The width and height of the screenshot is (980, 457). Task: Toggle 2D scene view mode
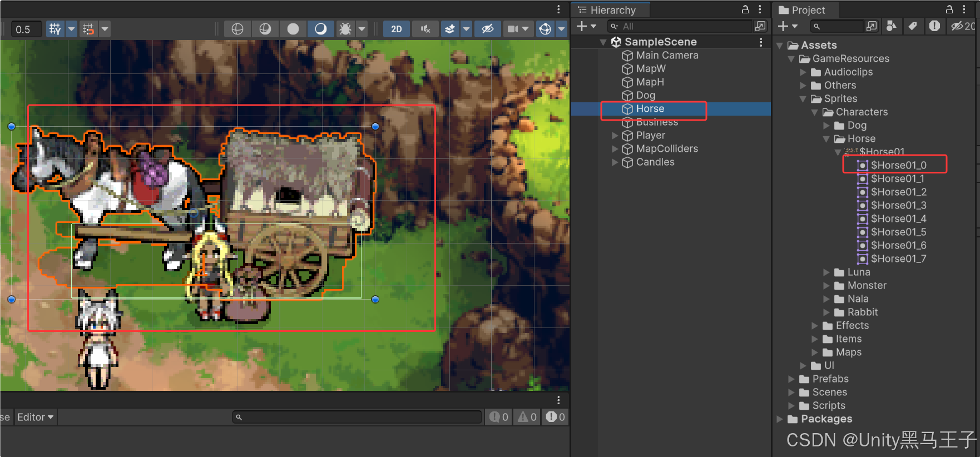coord(397,29)
